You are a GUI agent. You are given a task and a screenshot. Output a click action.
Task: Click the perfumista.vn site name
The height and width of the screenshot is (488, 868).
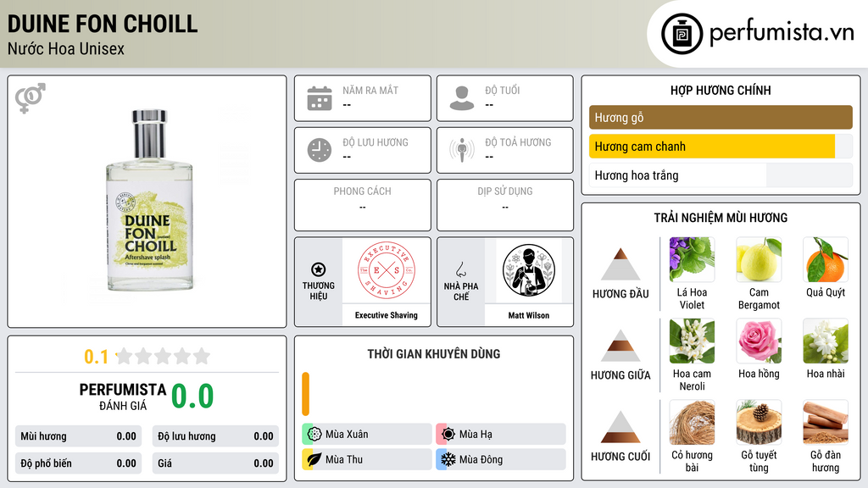(x=782, y=33)
